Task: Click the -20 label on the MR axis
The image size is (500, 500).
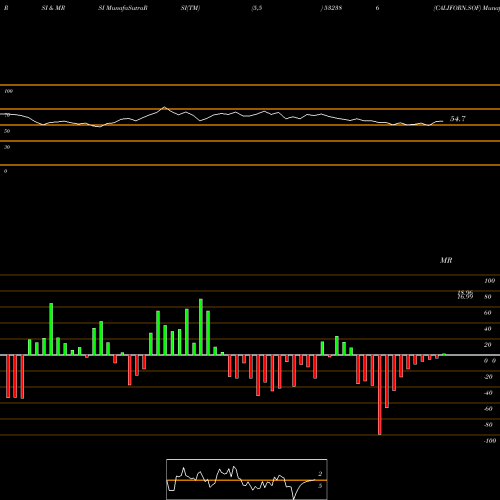Action: [488, 377]
